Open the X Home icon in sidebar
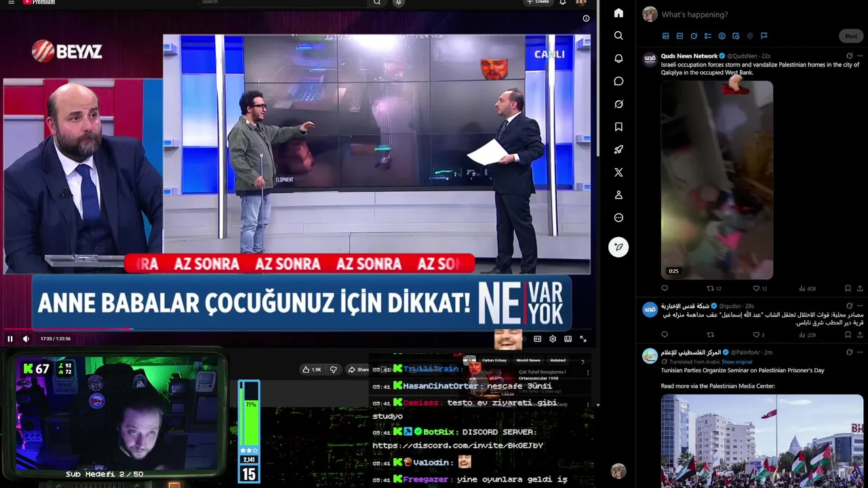 coord(618,13)
